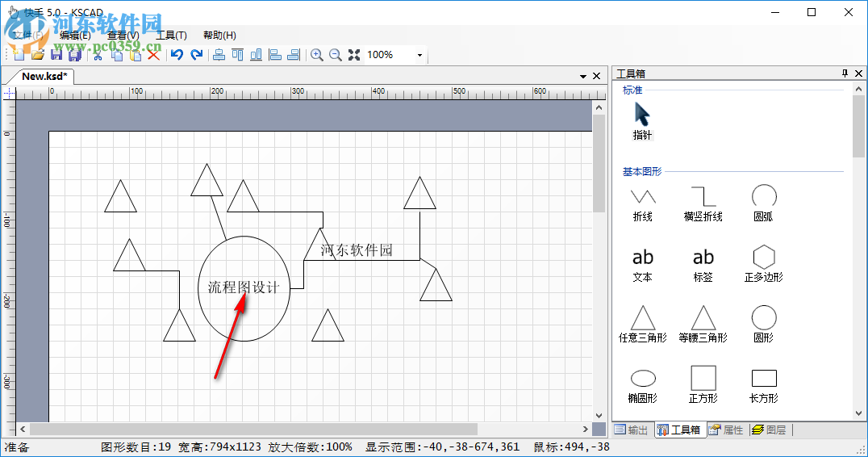Fit drawing to window with the expand icon

pos(354,54)
